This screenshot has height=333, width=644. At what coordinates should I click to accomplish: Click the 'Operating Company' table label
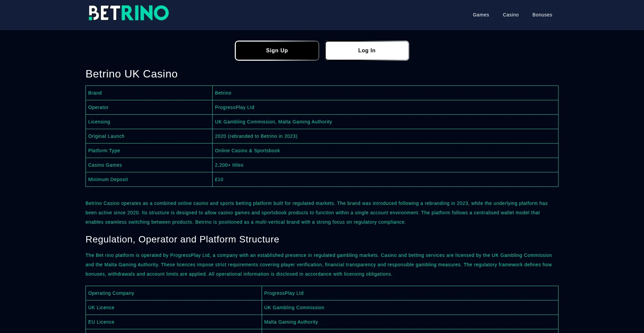pyautogui.click(x=111, y=293)
